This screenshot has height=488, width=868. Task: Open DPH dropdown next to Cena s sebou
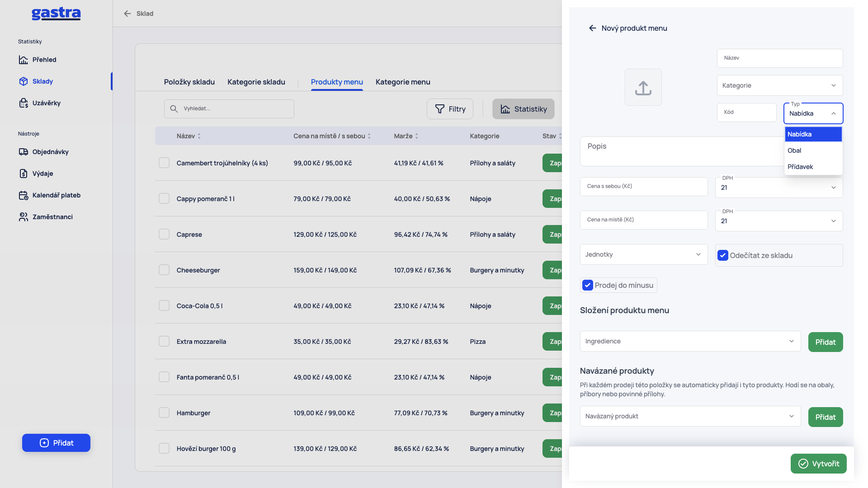tap(778, 188)
